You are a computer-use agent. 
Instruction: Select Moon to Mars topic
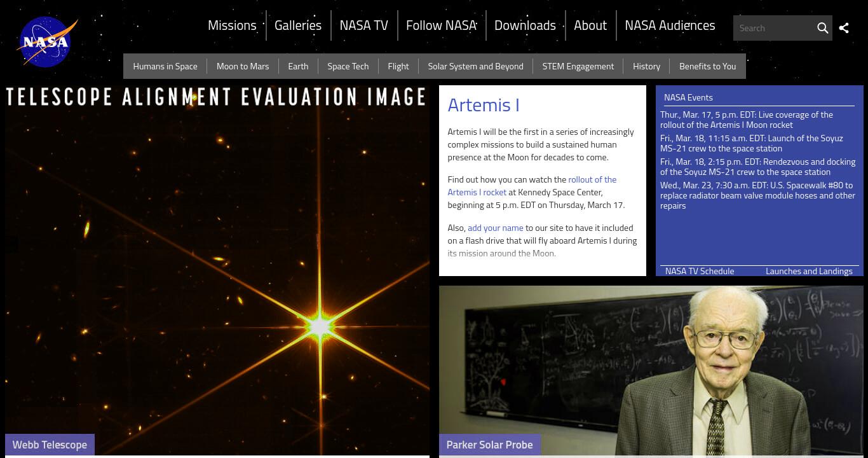[243, 66]
